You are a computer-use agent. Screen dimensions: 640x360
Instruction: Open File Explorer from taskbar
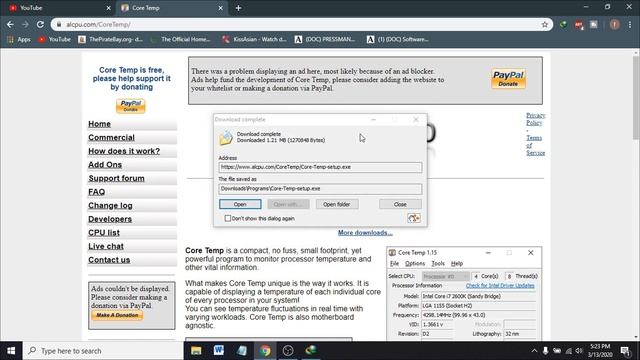pos(196,351)
